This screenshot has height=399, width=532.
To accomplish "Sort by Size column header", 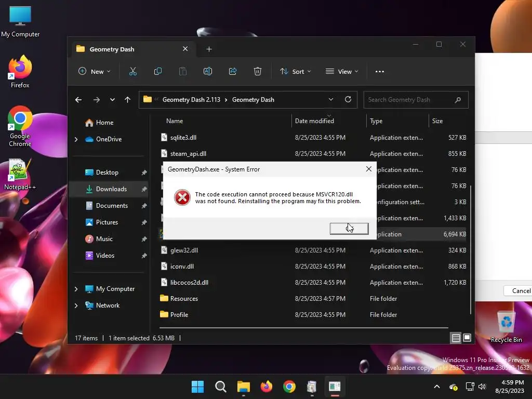I will click(437, 121).
